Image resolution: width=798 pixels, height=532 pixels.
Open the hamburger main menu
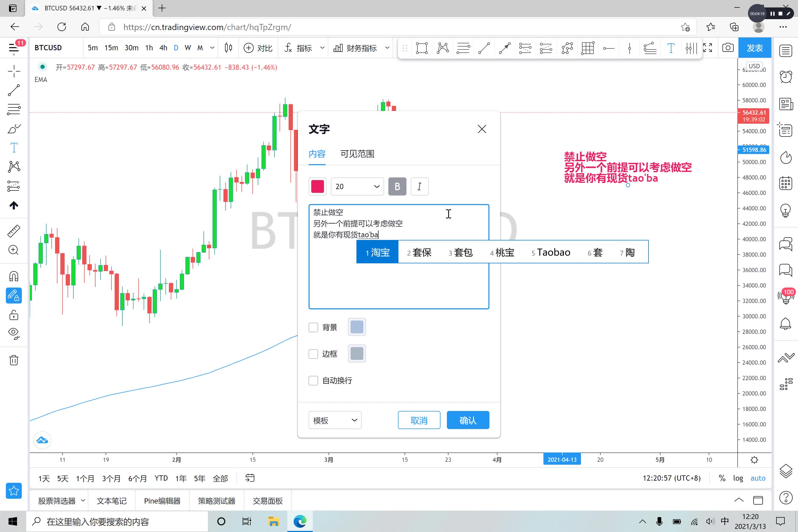pos(14,48)
